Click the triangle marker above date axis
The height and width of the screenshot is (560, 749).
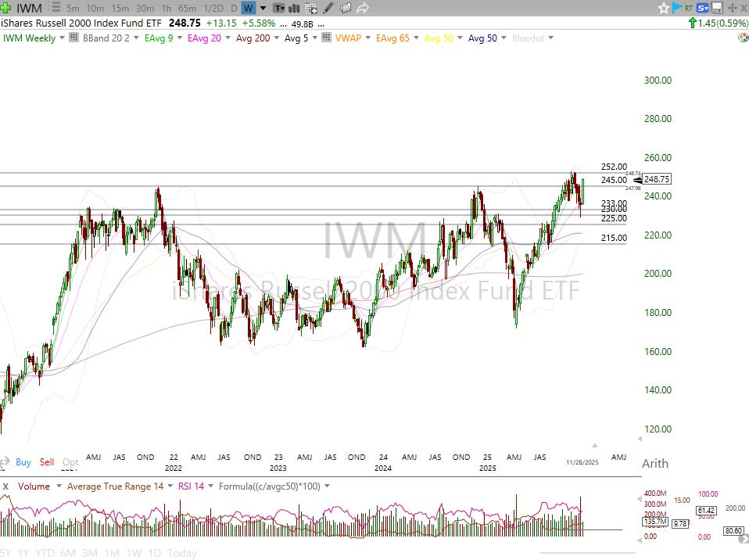pos(595,445)
